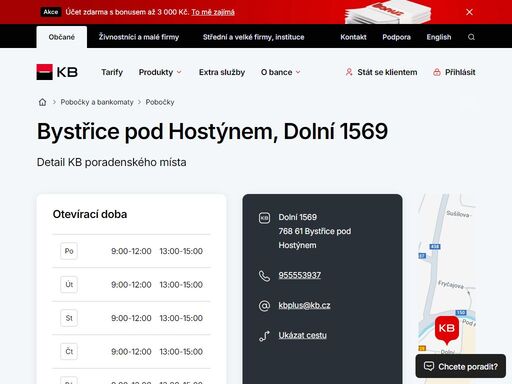The height and width of the screenshot is (384, 512).
Task: Switch to Střední a velké firmy, instituce
Action: pyautogui.click(x=253, y=37)
